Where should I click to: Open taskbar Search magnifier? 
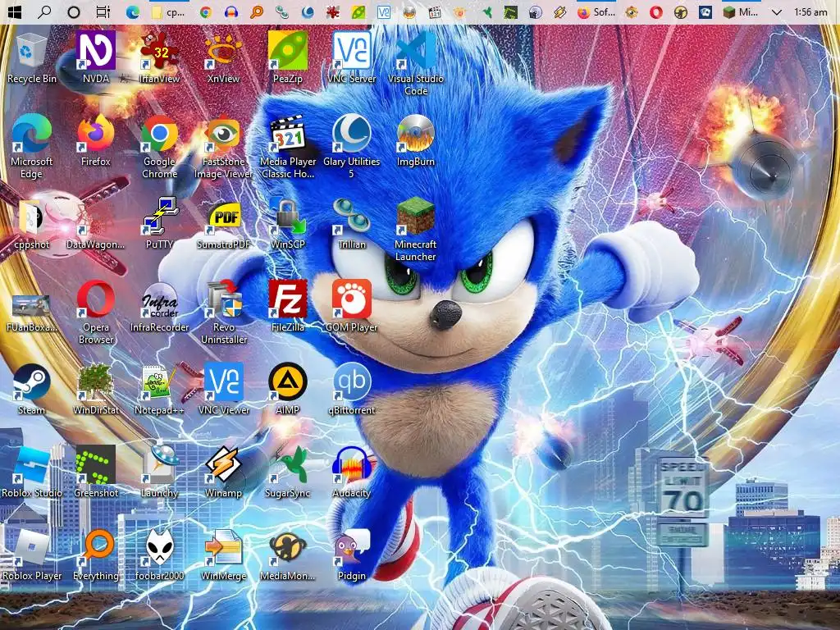coord(44,11)
